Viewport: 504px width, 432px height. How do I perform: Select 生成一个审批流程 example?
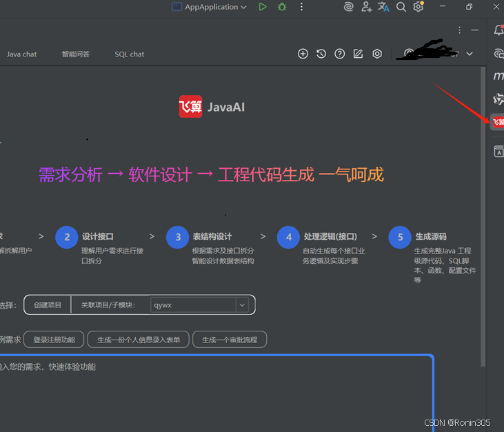pos(230,340)
